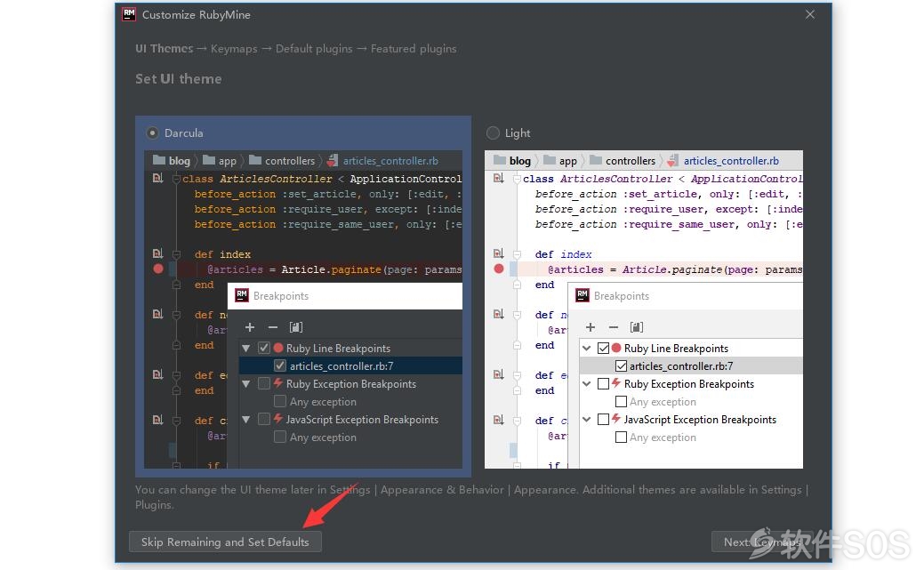Toggle Ruby Exception Breakpoints checkbox in Light preview
Viewport: 924px width, 570px height.
(604, 384)
